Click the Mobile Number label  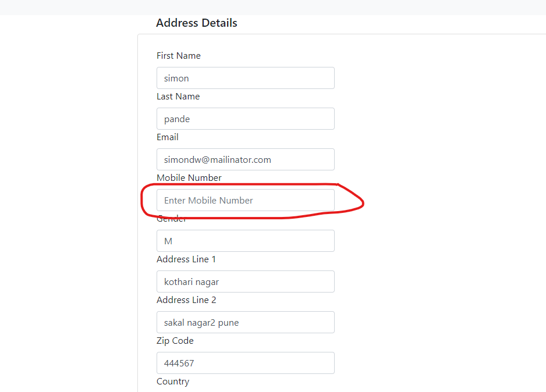click(x=189, y=178)
